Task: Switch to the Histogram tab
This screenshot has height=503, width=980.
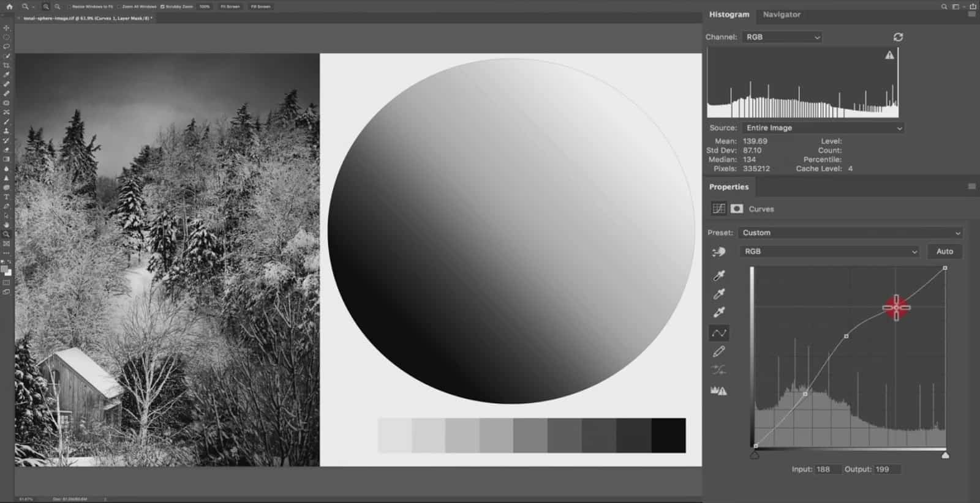Action: [729, 14]
